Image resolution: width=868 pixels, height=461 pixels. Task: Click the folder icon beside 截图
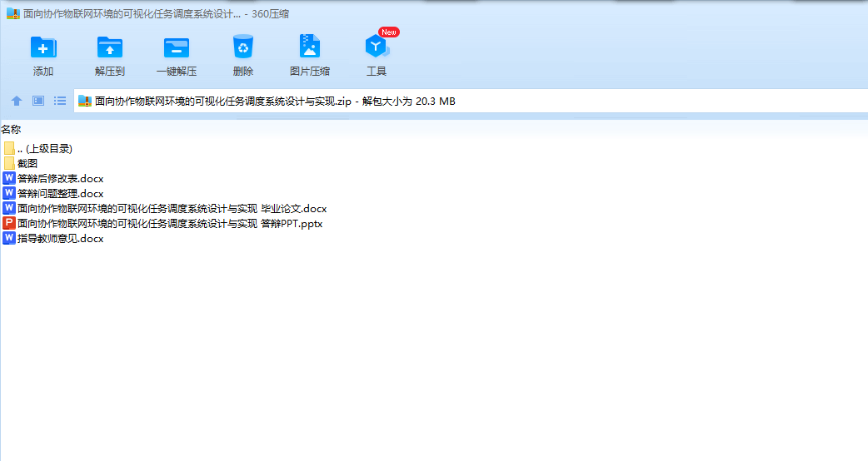(9, 164)
